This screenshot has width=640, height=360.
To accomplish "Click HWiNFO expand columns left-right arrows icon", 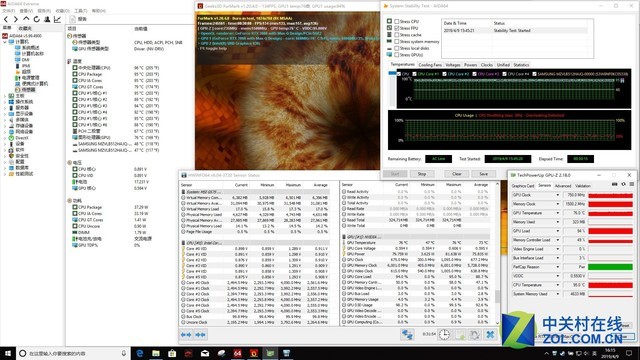I will click(x=186, y=335).
